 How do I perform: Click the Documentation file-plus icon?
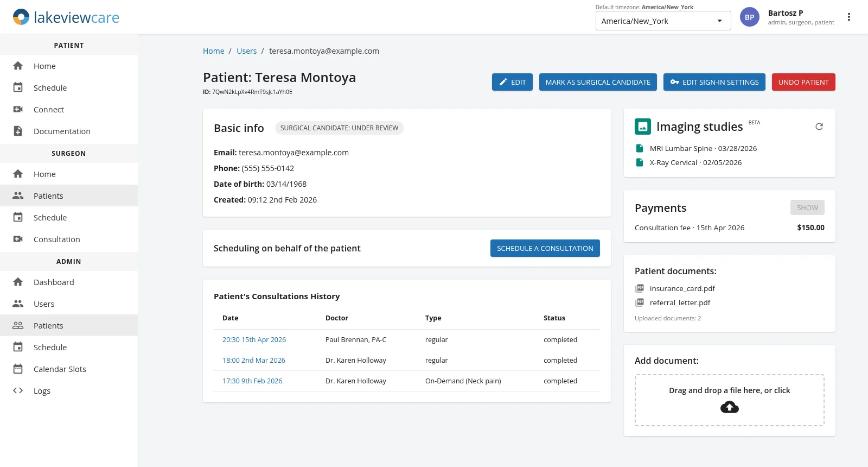[18, 131]
